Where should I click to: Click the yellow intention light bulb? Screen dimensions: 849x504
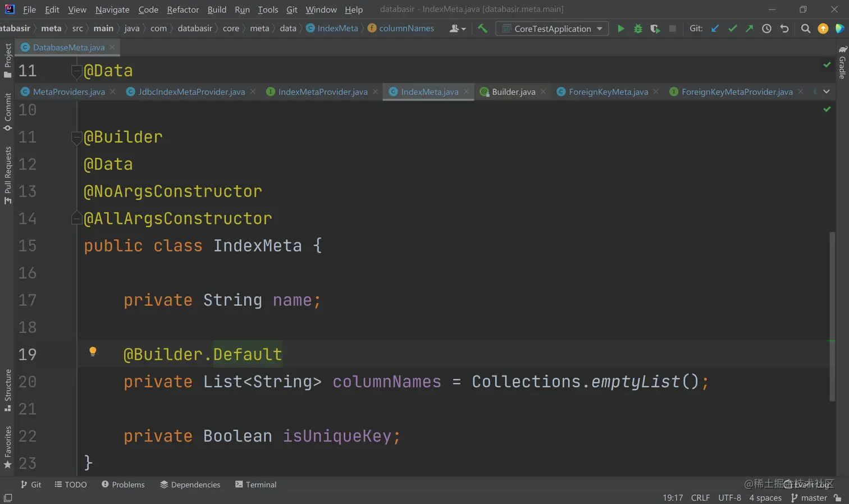pyautogui.click(x=93, y=352)
